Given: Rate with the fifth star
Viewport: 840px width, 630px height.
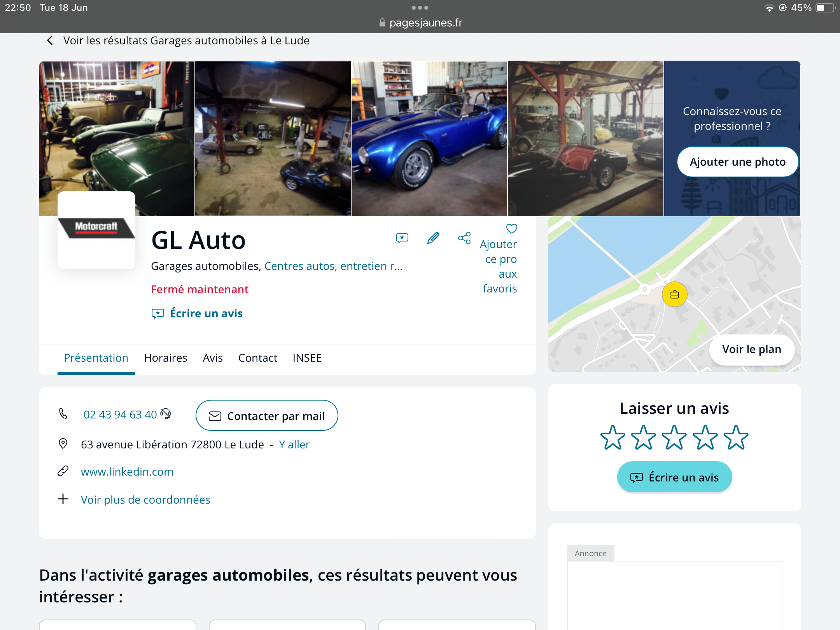Looking at the screenshot, I should 736,437.
